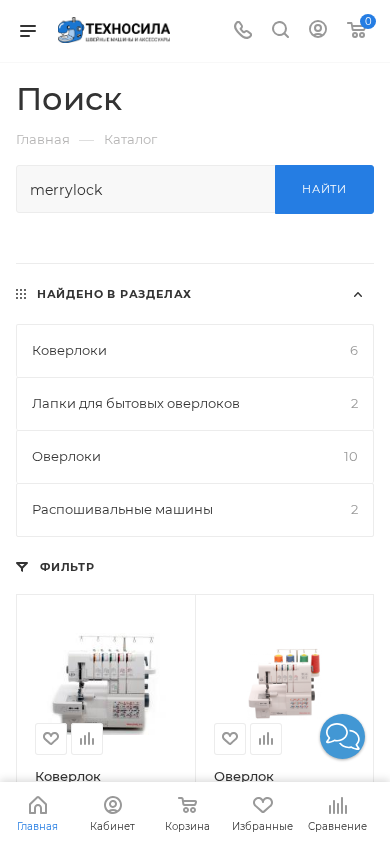Open the cart icon with zero badge
390x844 pixels.
click(359, 28)
